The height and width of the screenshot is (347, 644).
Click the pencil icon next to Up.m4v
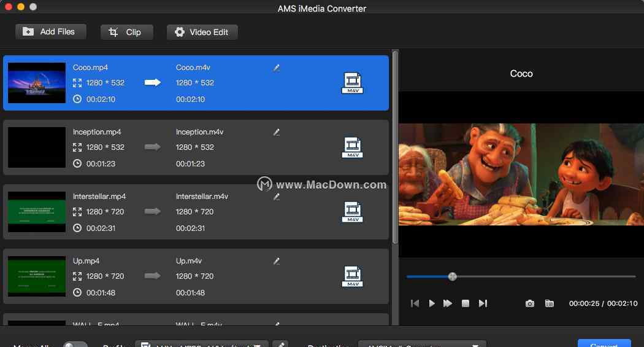[x=277, y=261]
